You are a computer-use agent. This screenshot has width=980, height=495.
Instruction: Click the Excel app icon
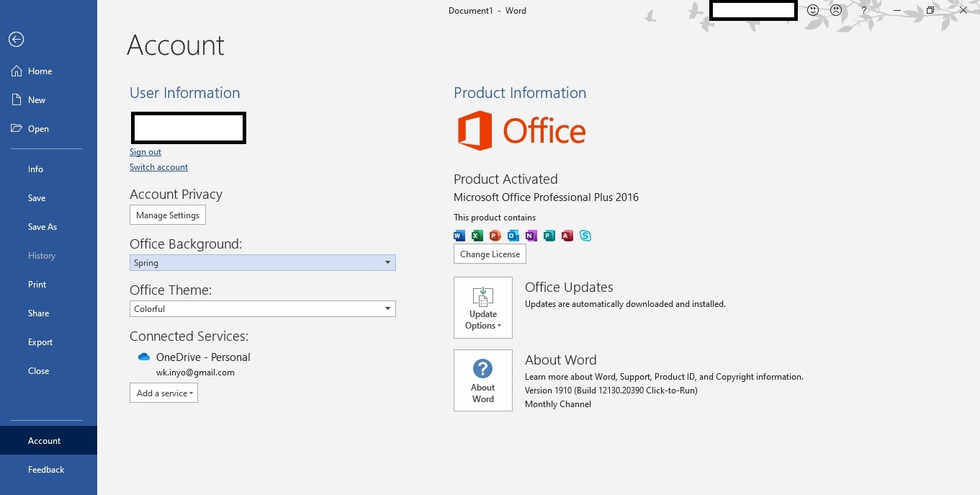pyautogui.click(x=477, y=236)
